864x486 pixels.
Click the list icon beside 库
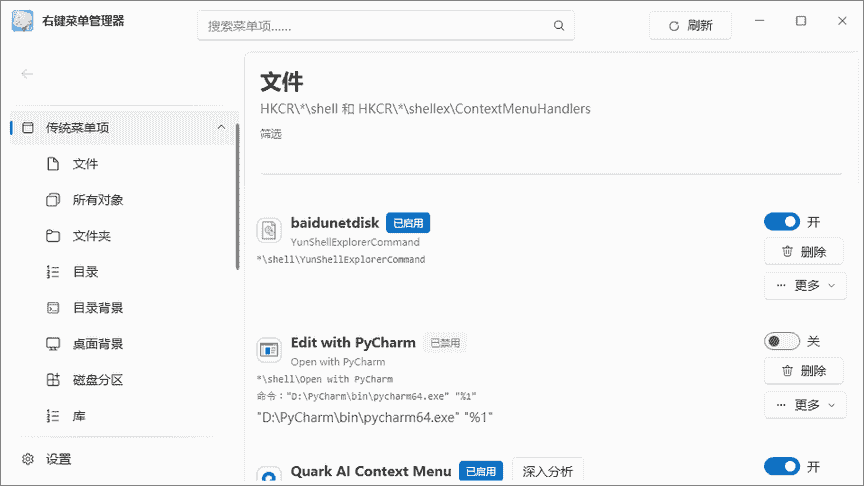pos(53,416)
